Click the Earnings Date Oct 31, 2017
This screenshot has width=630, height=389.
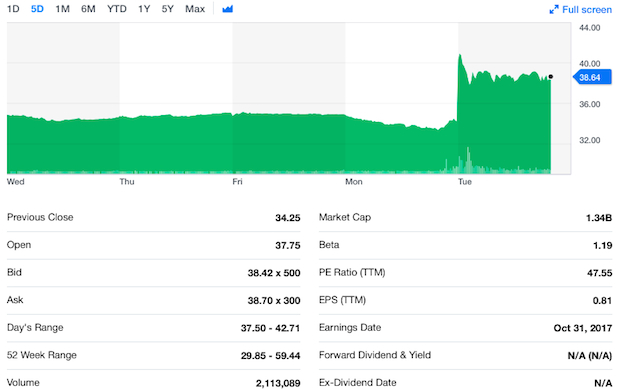(583, 328)
